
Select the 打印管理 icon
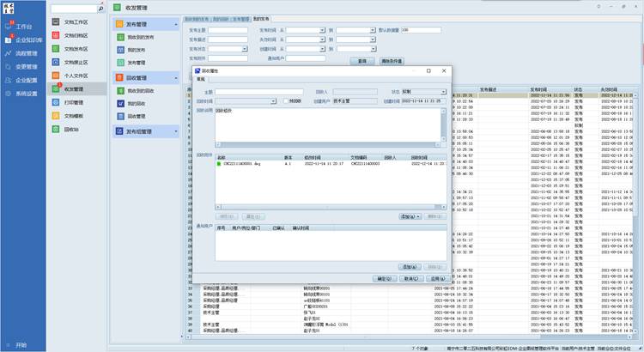[57, 101]
